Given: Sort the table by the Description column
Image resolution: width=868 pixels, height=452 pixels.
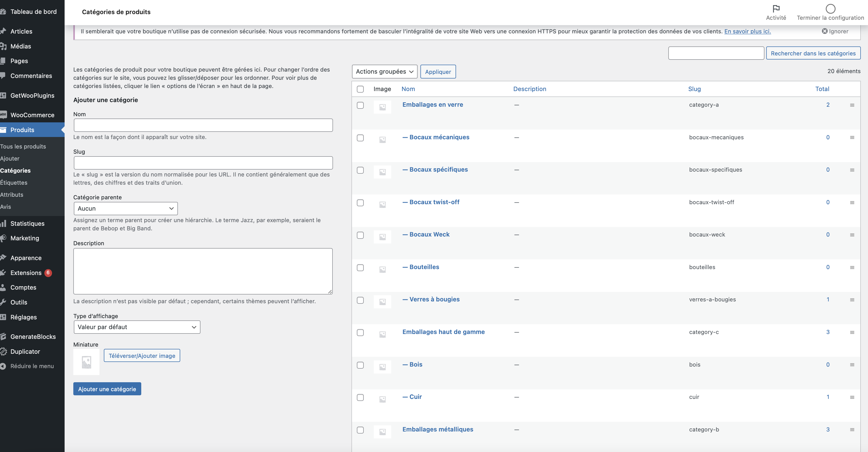Looking at the screenshot, I should tap(529, 89).
